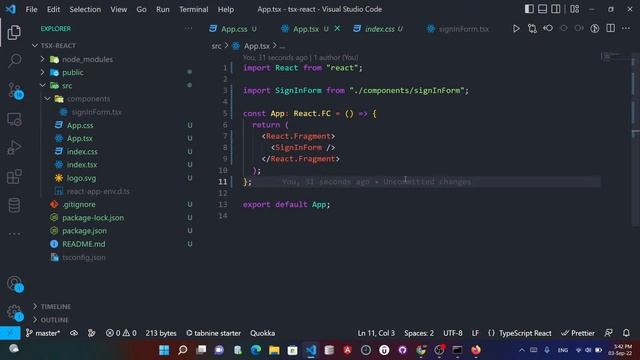Screen dimensions: 640x360
Task: Open the Selection menu
Action: pyautogui.click(x=85, y=9)
